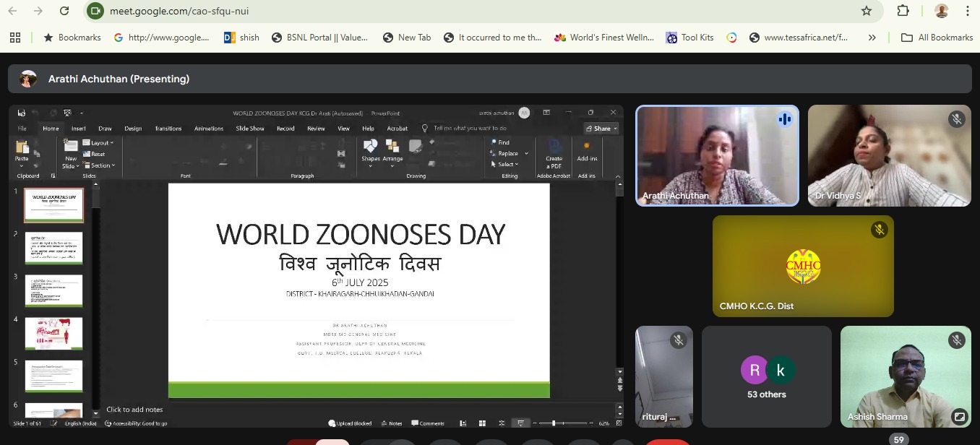Open the All Bookmarks folder
Image resolution: width=980 pixels, height=445 pixels.
[x=937, y=38]
